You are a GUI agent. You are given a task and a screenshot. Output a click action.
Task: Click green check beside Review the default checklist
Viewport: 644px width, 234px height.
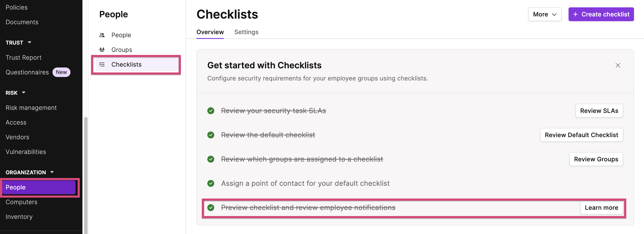click(211, 135)
